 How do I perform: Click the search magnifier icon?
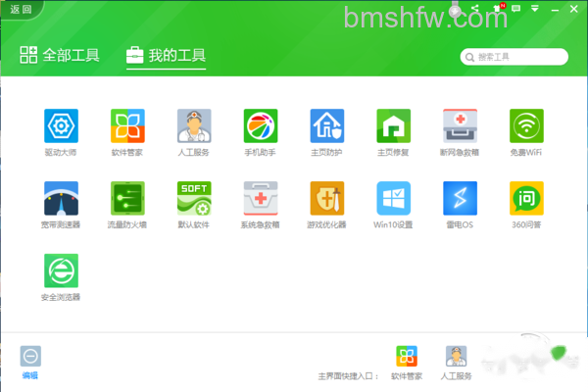469,57
